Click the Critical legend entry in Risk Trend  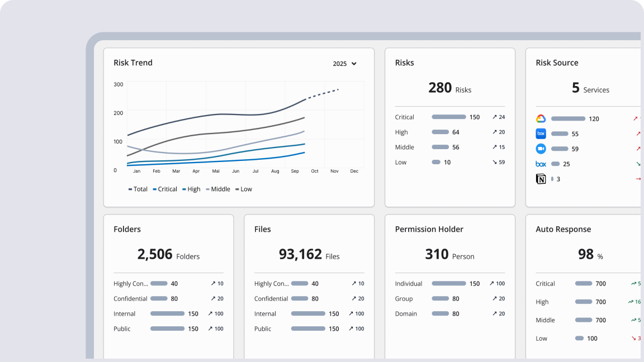point(165,189)
